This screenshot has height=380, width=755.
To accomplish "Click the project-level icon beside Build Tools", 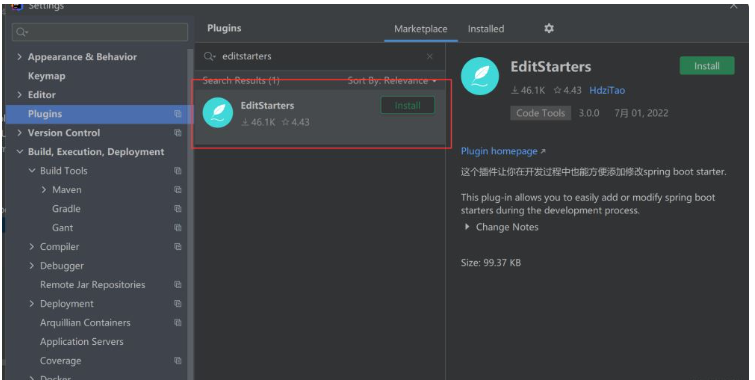I will (x=178, y=170).
